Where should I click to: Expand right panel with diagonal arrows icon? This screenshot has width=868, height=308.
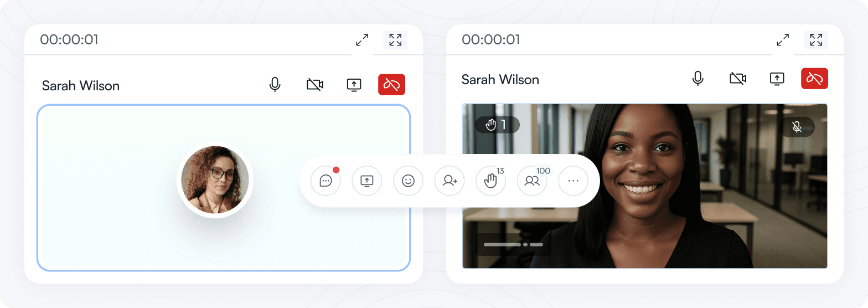pyautogui.click(x=783, y=40)
